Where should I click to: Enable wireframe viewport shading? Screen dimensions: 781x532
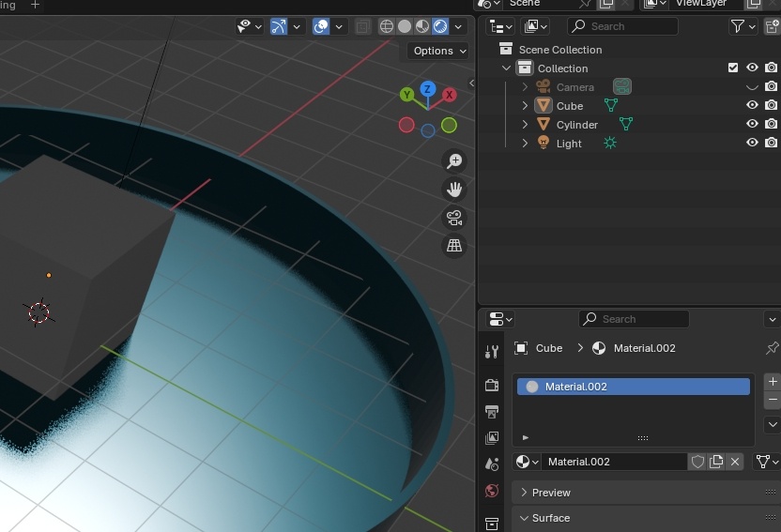coord(386,26)
